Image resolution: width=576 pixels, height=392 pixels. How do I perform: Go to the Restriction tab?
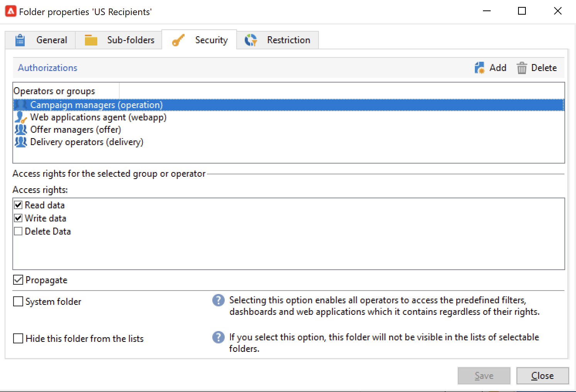pyautogui.click(x=278, y=40)
